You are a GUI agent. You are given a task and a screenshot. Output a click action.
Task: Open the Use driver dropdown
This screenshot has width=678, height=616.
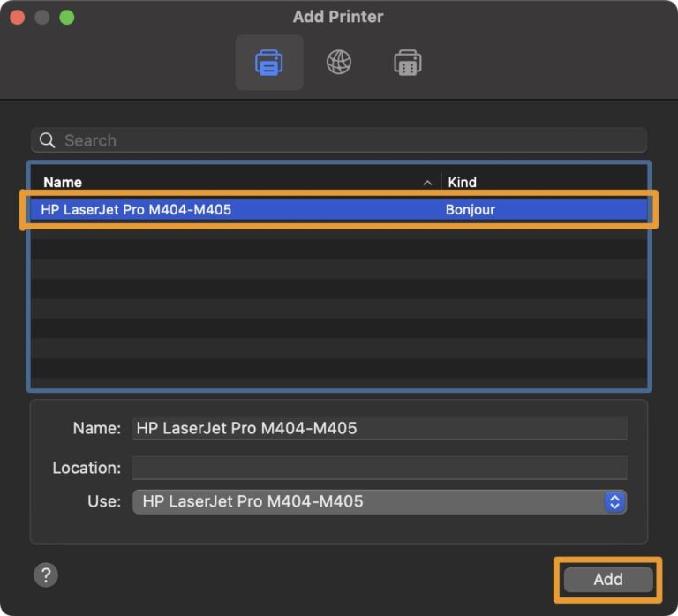click(x=380, y=501)
